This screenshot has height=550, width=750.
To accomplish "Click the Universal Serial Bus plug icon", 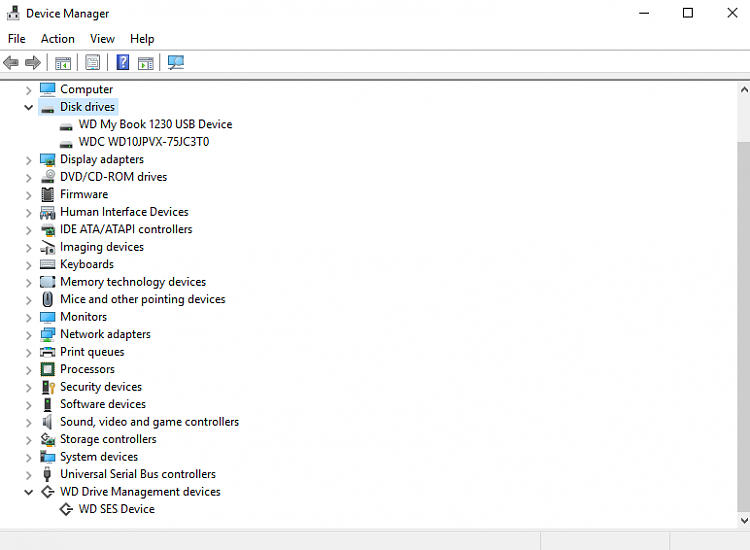I will tap(47, 474).
